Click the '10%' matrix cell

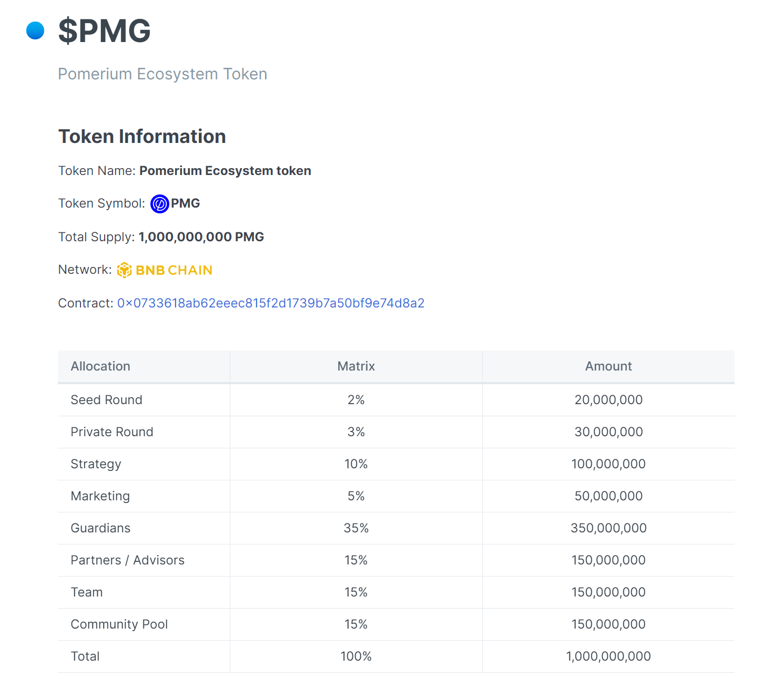tap(356, 464)
